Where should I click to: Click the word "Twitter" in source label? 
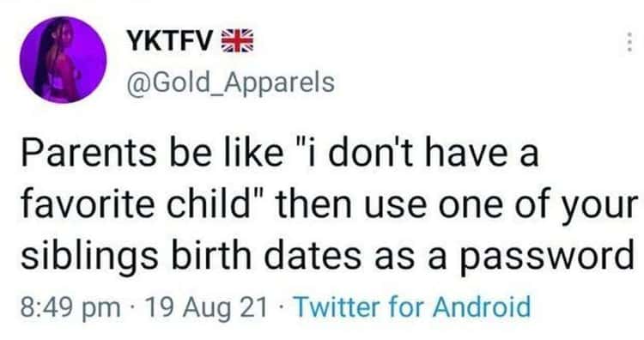click(x=338, y=307)
